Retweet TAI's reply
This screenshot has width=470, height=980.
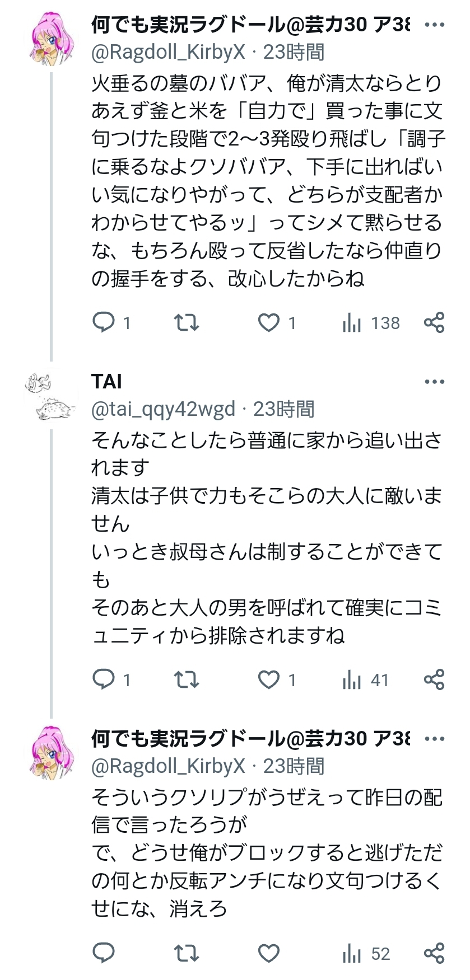[x=186, y=679]
